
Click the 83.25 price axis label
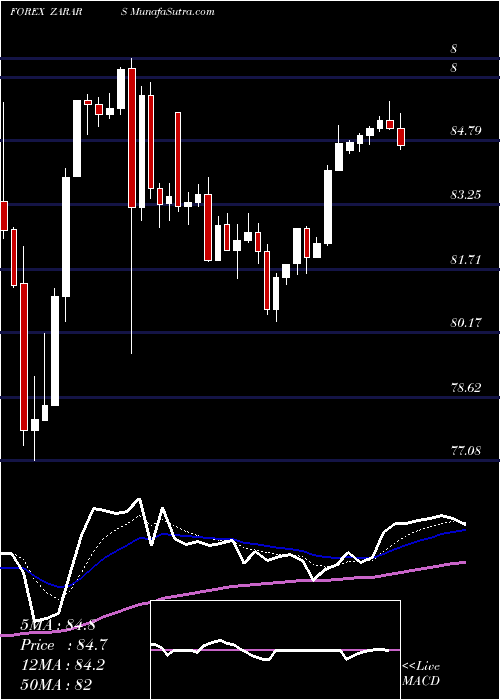click(466, 195)
